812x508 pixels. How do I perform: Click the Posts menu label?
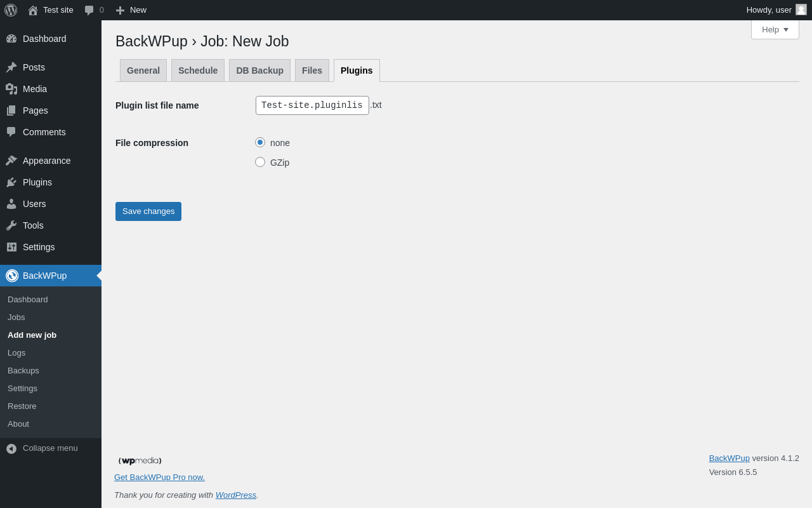click(x=34, y=67)
